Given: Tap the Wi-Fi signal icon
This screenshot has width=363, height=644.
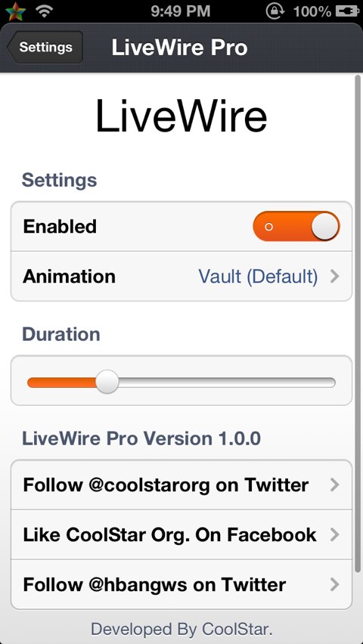Looking at the screenshot, I should point(44,11).
